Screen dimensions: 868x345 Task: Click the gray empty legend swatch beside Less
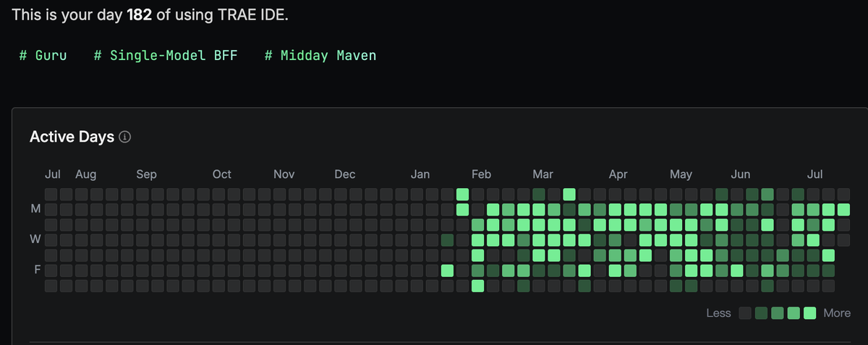745,313
